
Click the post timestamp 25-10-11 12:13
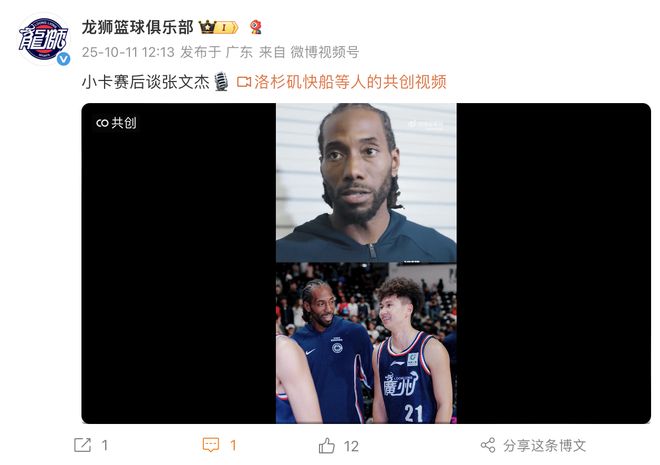[128, 52]
